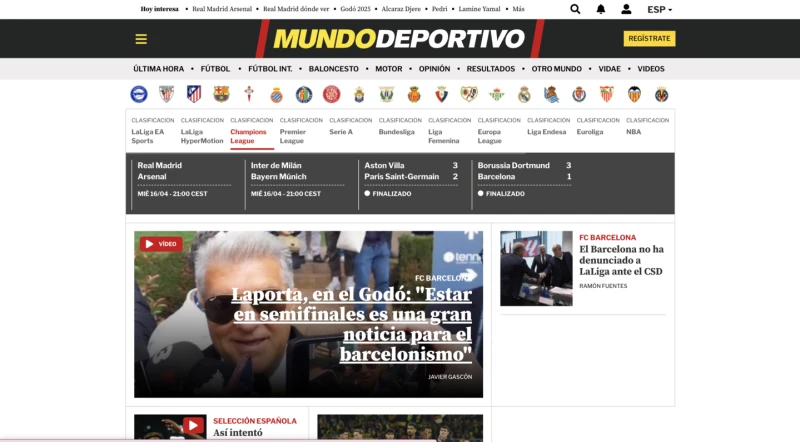Select the Osasuna crest

point(441,94)
